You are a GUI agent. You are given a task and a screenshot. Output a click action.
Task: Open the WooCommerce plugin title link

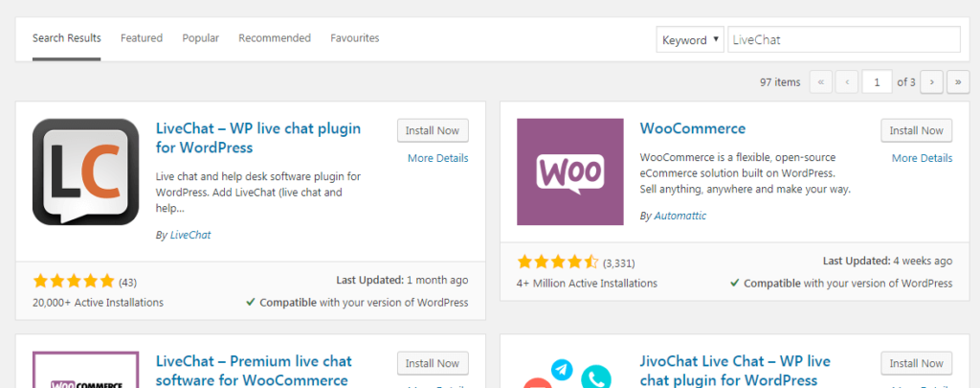coord(693,128)
